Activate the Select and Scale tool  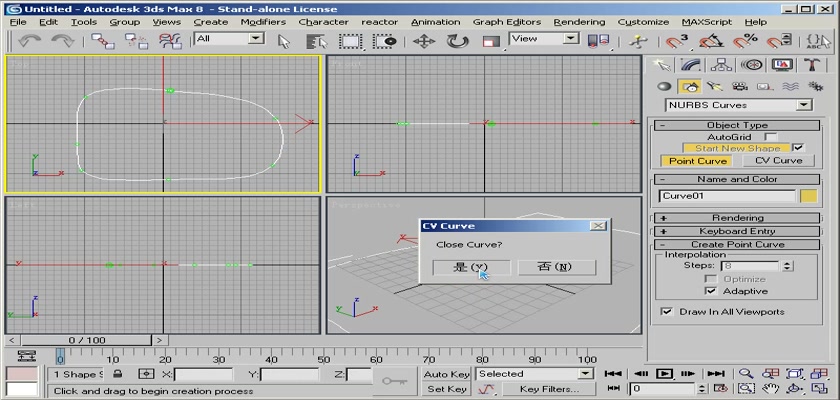point(491,41)
